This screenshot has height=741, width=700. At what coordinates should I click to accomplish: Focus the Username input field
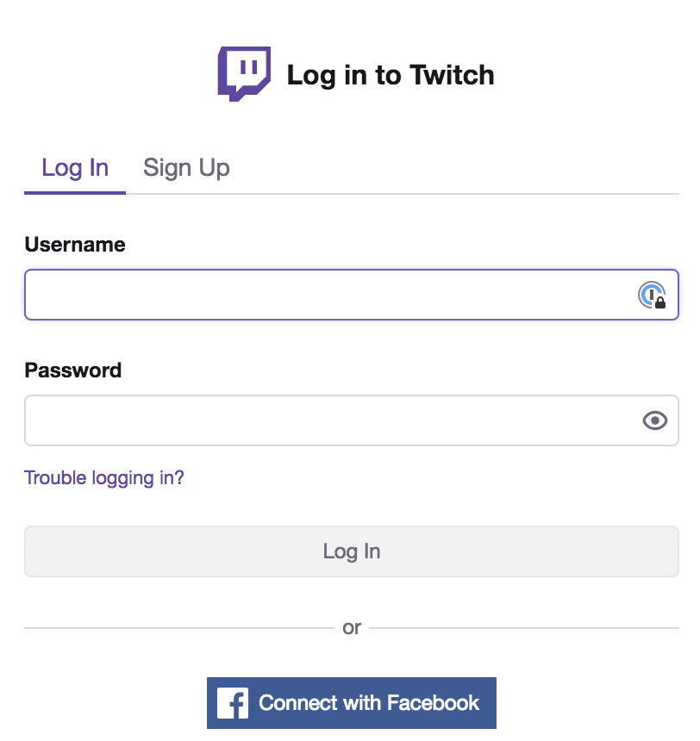[x=352, y=295]
